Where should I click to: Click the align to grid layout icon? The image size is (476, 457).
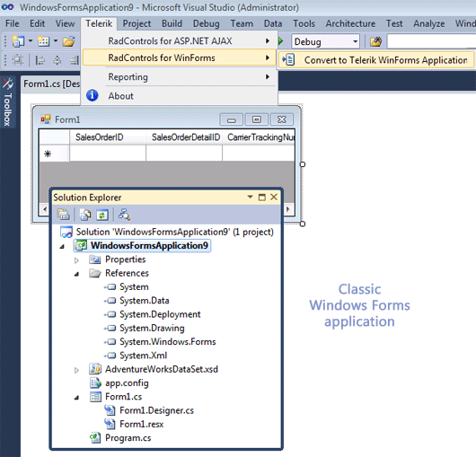[17, 60]
